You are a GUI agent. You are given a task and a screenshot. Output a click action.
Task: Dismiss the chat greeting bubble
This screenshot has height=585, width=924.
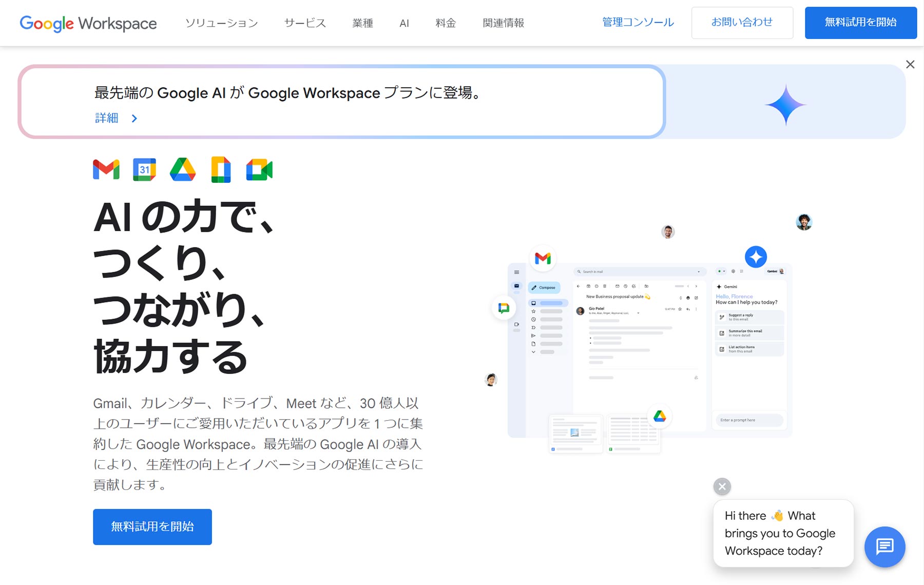pos(722,486)
